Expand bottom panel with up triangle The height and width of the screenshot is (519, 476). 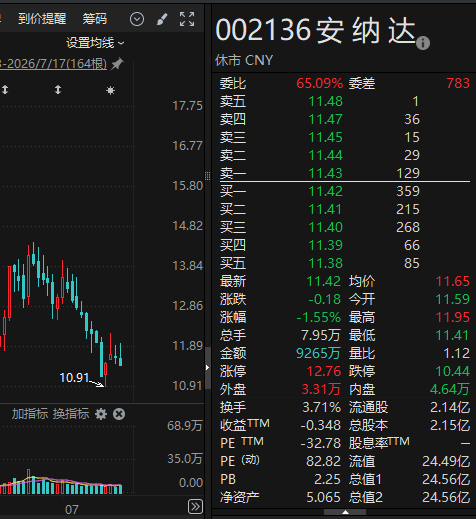coord(345,512)
